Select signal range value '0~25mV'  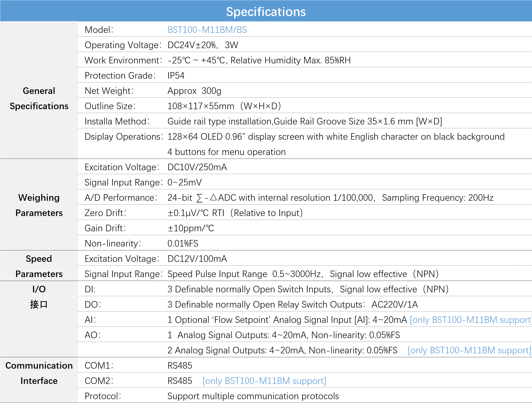(x=184, y=182)
